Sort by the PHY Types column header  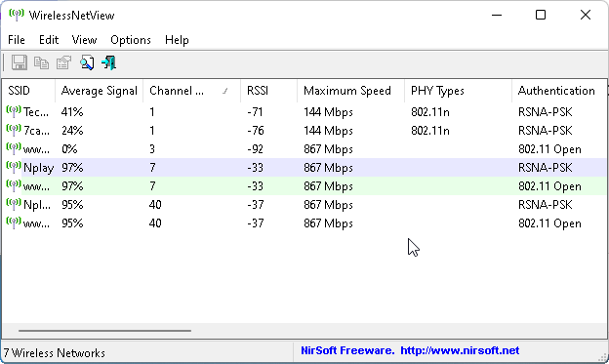pos(458,91)
